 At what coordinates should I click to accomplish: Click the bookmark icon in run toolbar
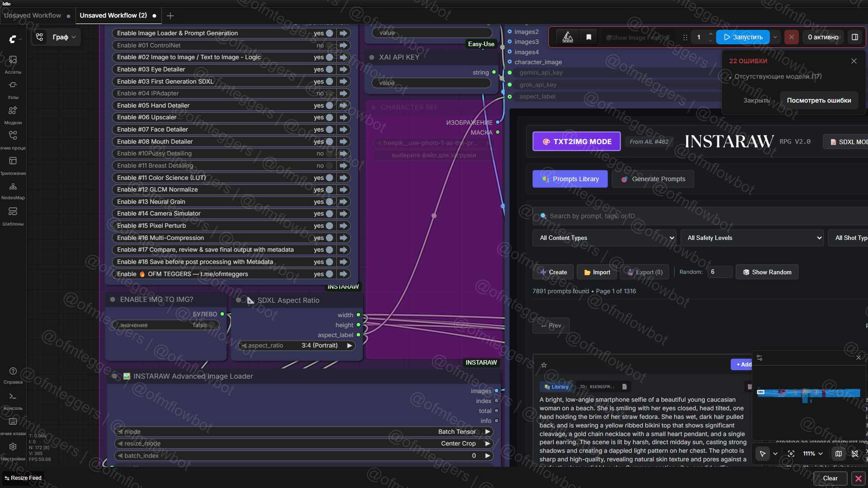point(589,37)
